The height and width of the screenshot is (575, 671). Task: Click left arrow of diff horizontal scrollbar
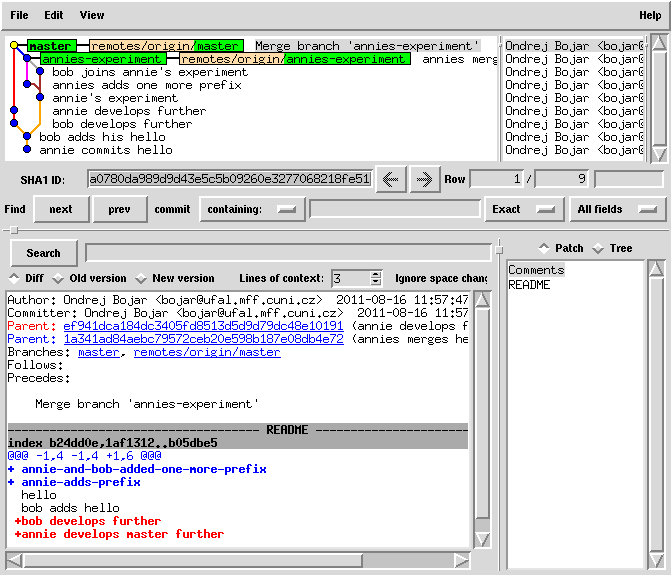point(14,561)
